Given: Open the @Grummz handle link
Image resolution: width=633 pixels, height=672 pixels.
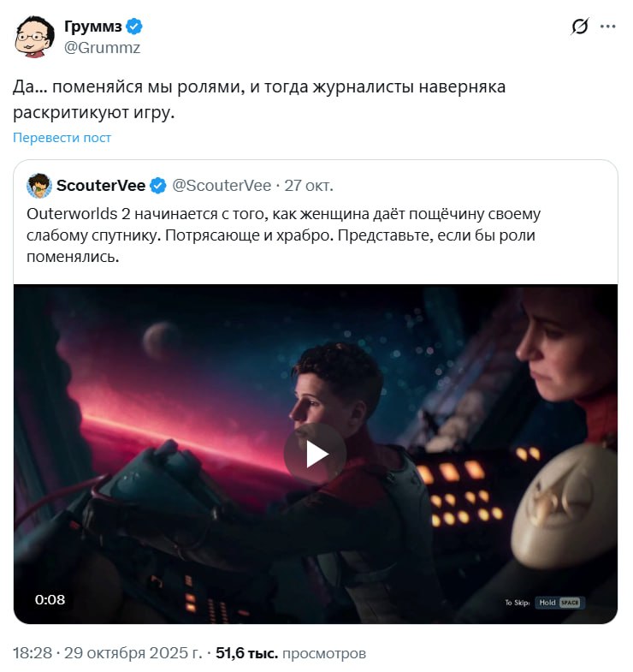Looking at the screenshot, I should (102, 48).
